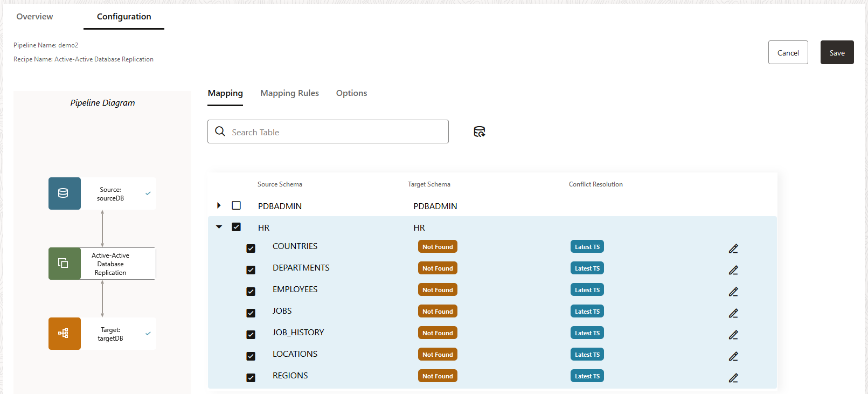Uncheck the LOCATIONS table checkbox

[x=251, y=356]
